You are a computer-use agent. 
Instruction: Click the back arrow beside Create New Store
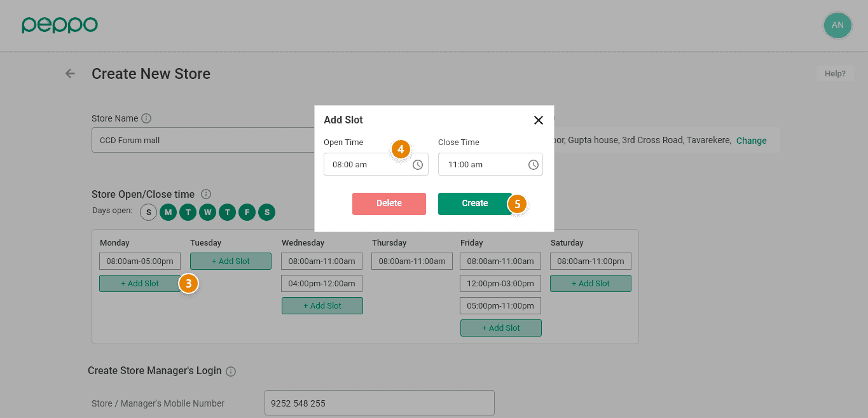pyautogui.click(x=70, y=74)
